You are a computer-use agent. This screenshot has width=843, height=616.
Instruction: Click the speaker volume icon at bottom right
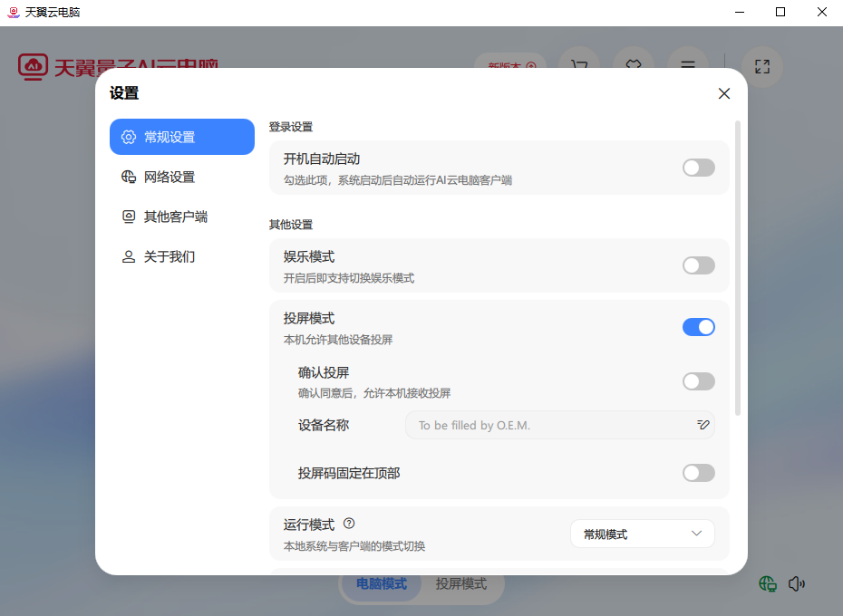[796, 583]
